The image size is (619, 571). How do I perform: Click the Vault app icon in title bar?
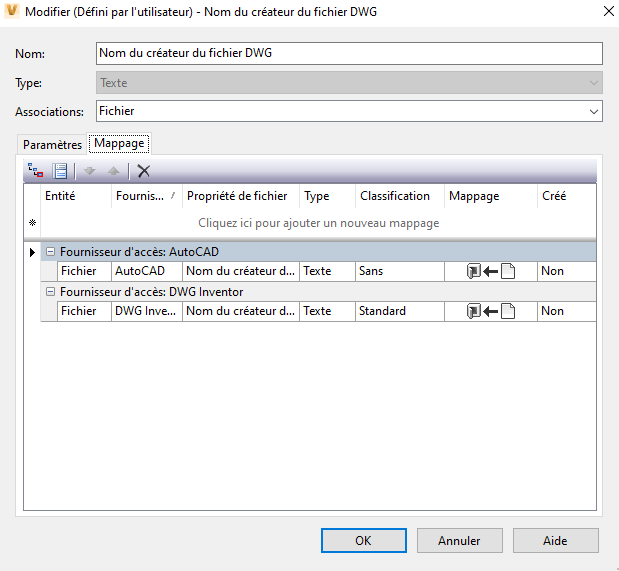coord(12,11)
